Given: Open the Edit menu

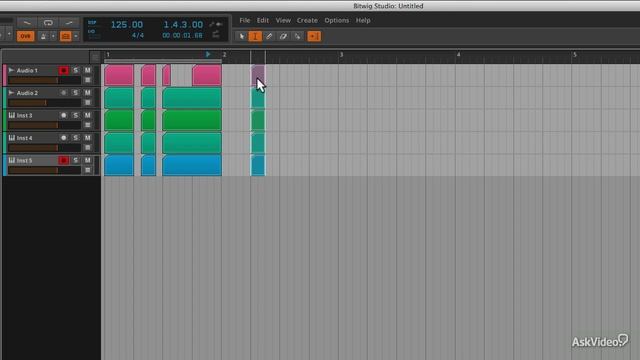Looking at the screenshot, I should (x=262, y=20).
